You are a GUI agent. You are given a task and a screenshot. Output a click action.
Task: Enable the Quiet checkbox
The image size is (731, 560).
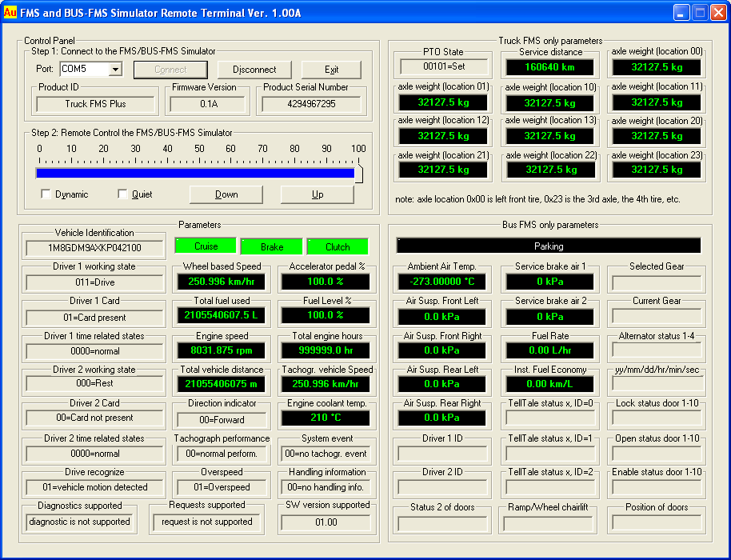coord(122,194)
